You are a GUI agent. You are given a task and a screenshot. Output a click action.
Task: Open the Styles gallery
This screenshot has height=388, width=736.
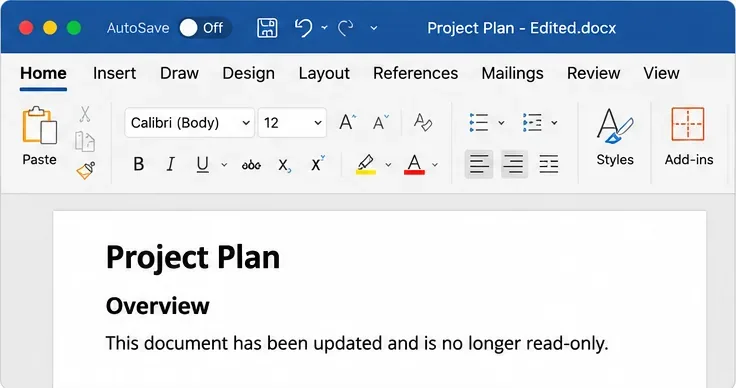(615, 137)
